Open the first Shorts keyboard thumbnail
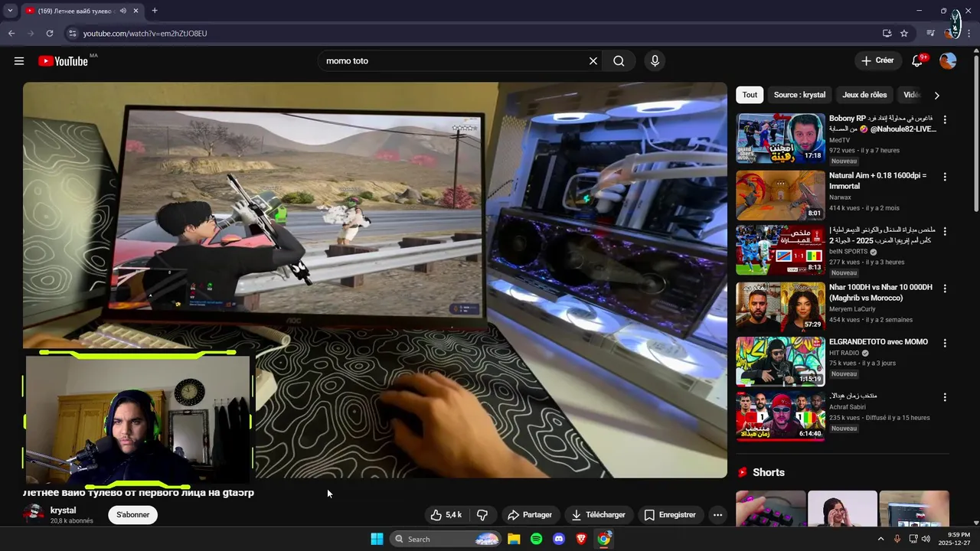 point(770,509)
